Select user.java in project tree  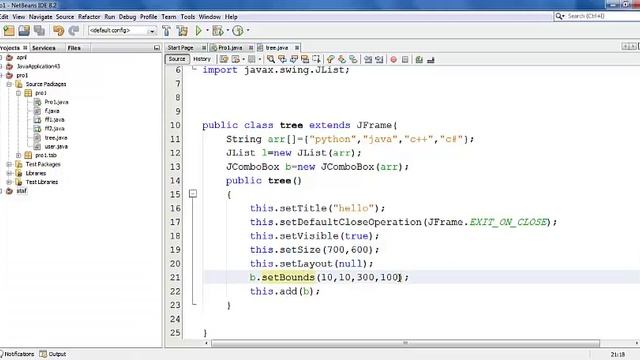click(x=56, y=147)
